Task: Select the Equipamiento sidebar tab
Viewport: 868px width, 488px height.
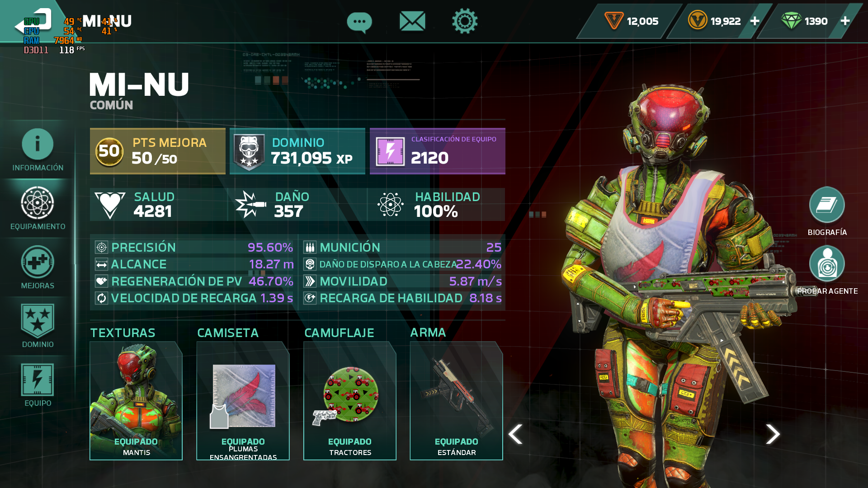Action: pos(38,208)
